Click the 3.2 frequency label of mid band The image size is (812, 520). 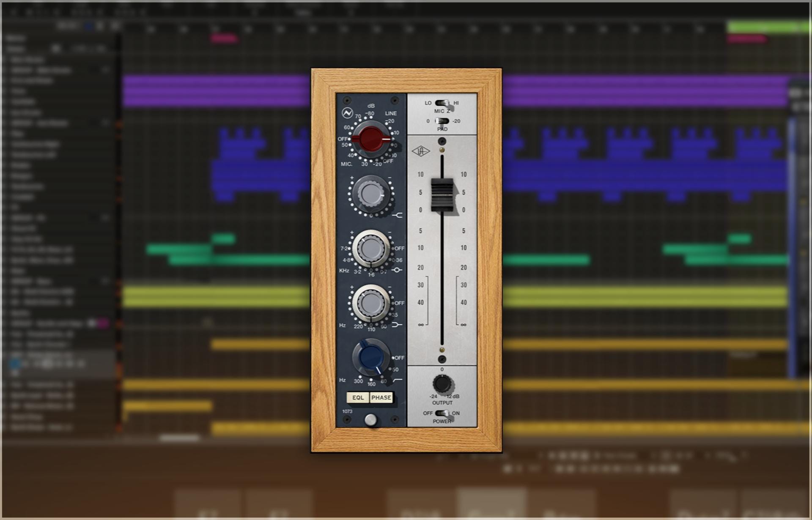357,271
